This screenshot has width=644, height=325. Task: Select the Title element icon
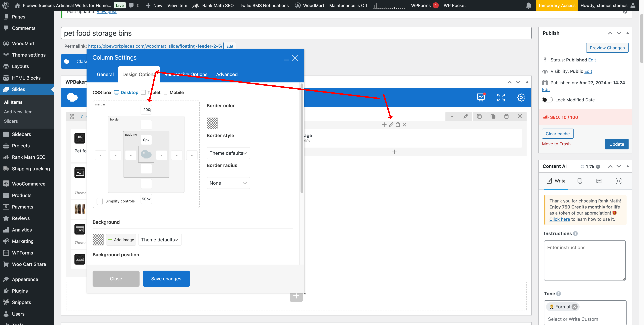pos(80,138)
